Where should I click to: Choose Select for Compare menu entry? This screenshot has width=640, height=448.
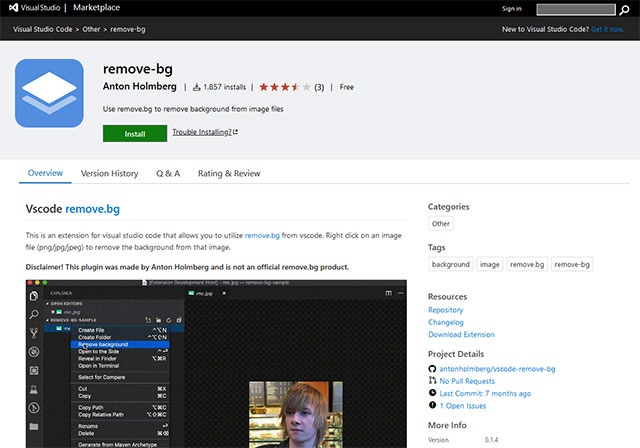point(120,377)
